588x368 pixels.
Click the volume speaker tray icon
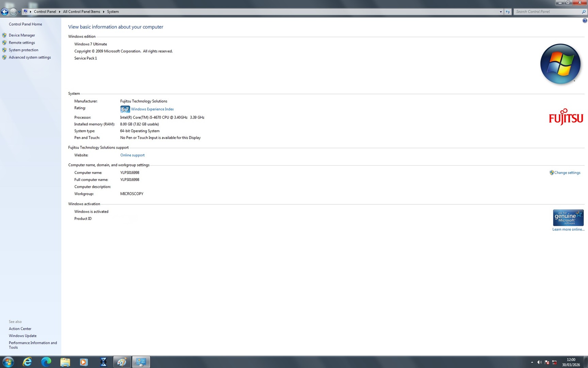pos(539,362)
